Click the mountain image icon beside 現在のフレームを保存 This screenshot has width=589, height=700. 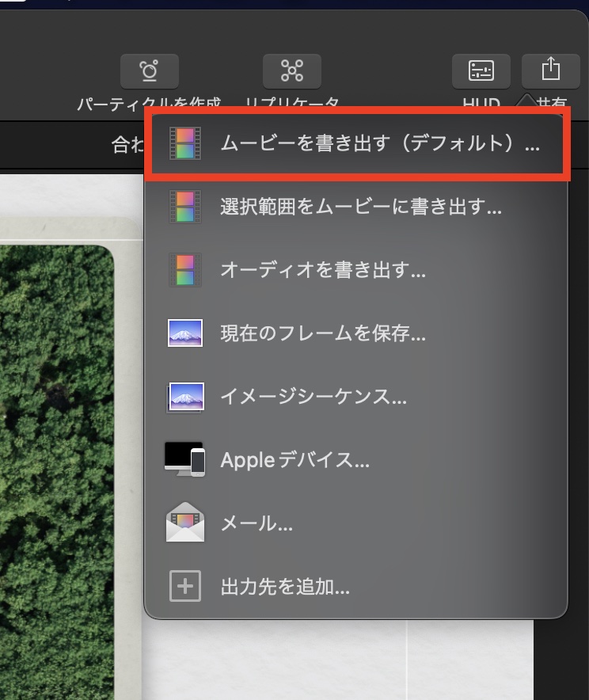point(185,333)
